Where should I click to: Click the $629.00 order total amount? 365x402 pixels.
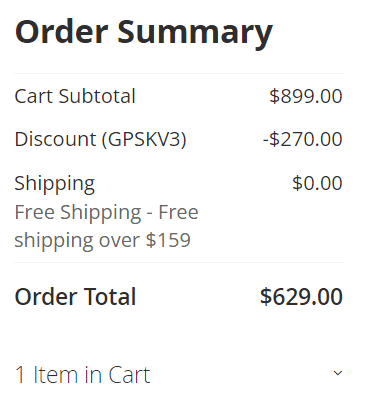(x=301, y=297)
